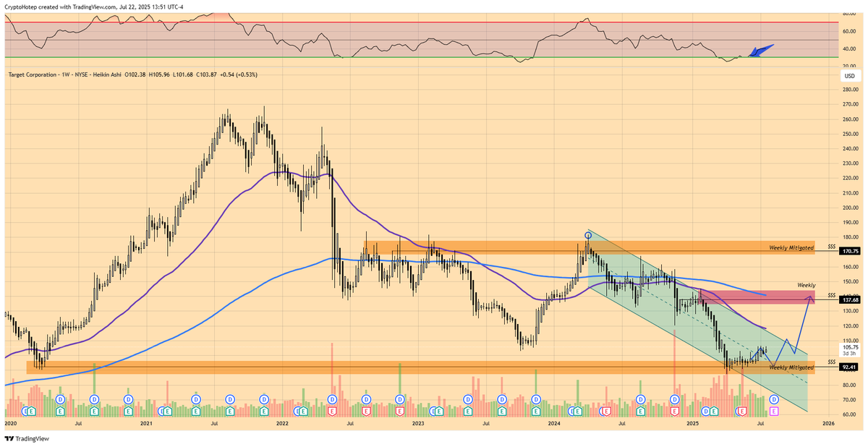Click the 2022 label on time axis
The height and width of the screenshot is (447, 868).
click(x=282, y=422)
